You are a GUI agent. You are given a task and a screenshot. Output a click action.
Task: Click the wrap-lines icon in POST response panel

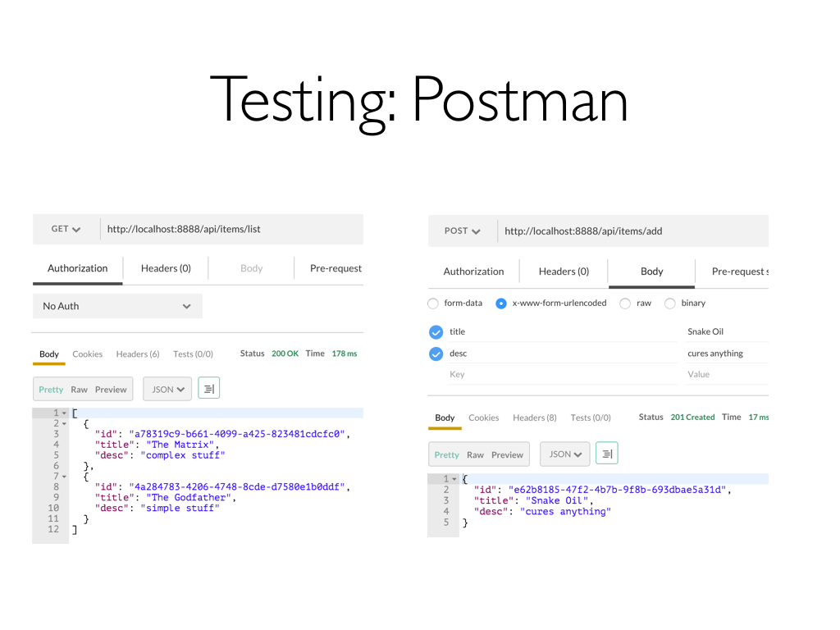pyautogui.click(x=606, y=453)
